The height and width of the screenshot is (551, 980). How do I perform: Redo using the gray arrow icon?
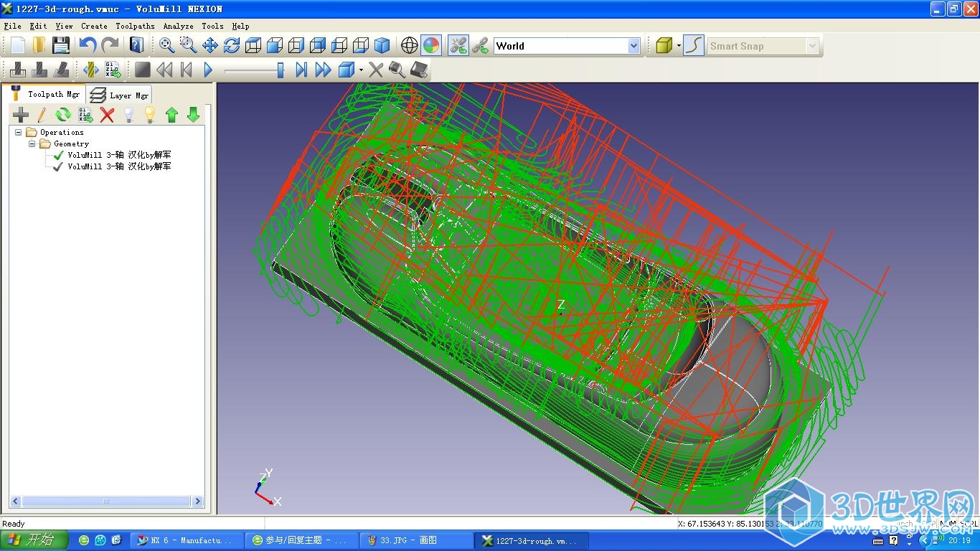(x=110, y=45)
